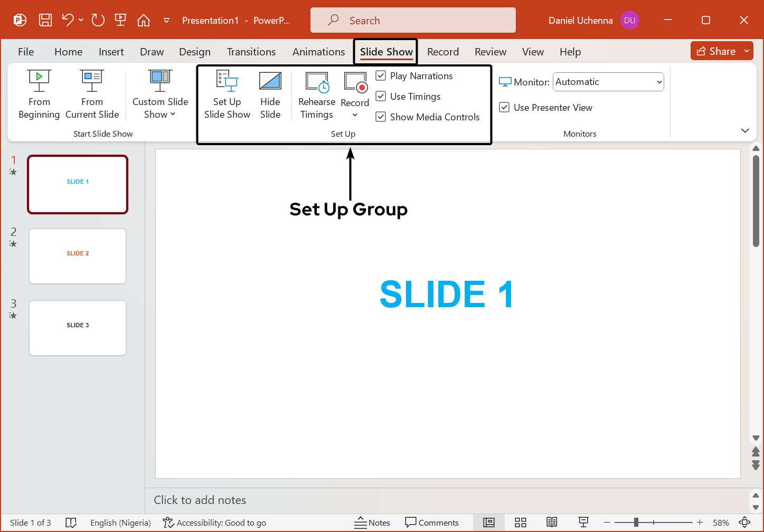Screen dimensions: 764x532
Task: Expand the Custom Slide Show dropdown
Action: 160,108
